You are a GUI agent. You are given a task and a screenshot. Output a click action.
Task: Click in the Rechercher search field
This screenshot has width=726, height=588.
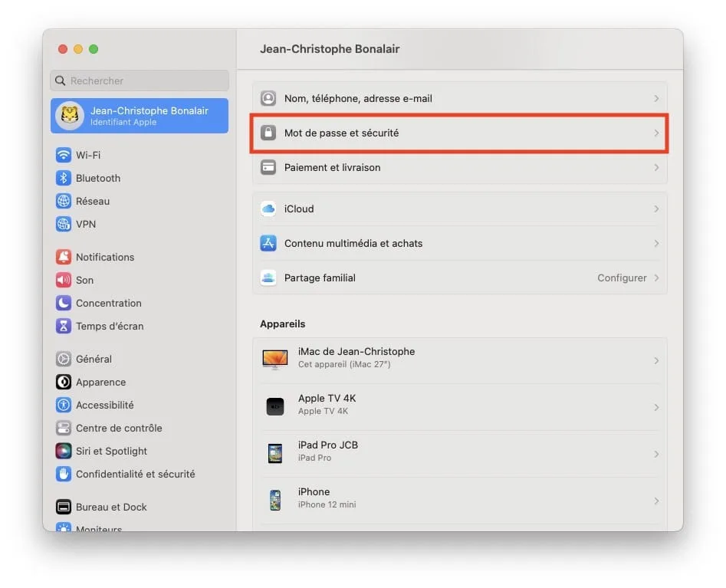tap(140, 80)
